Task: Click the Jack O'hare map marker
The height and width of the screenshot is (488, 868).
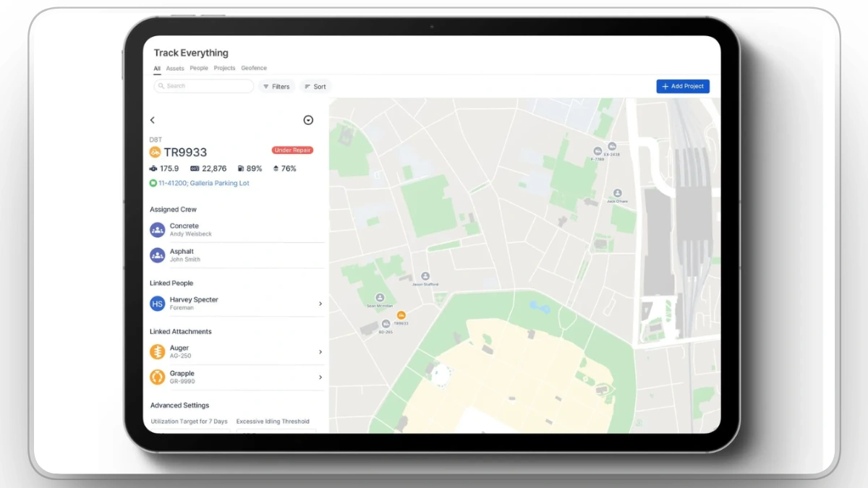Action: pyautogui.click(x=617, y=193)
